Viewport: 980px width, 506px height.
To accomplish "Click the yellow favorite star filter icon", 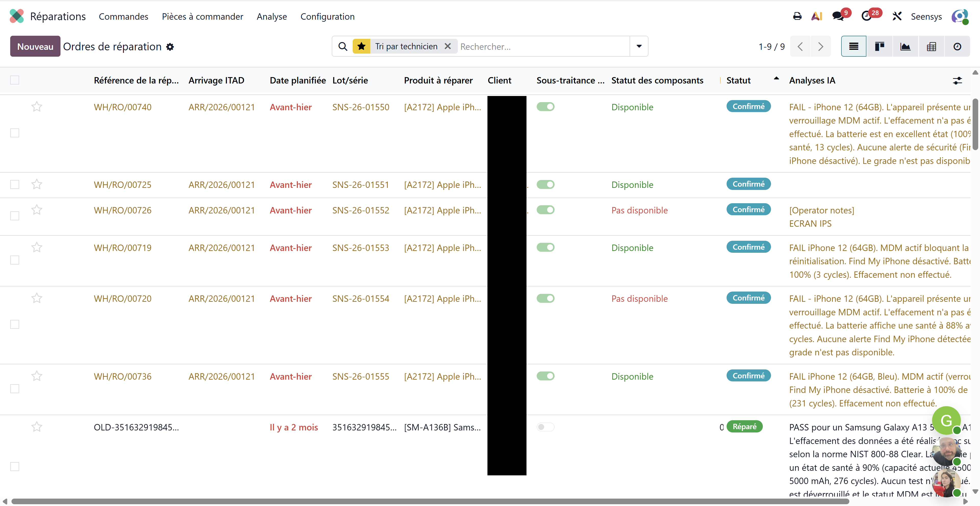I will 361,46.
